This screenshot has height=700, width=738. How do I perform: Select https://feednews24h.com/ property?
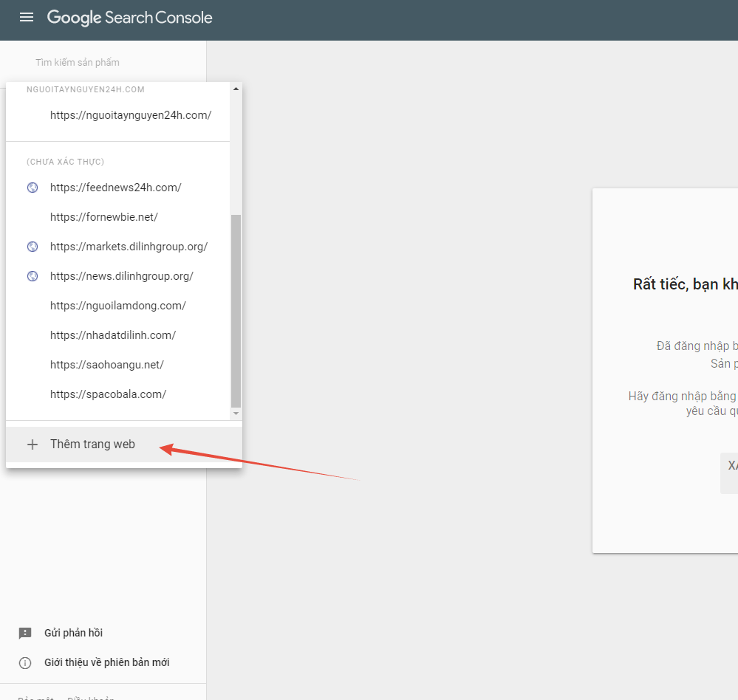117,188
